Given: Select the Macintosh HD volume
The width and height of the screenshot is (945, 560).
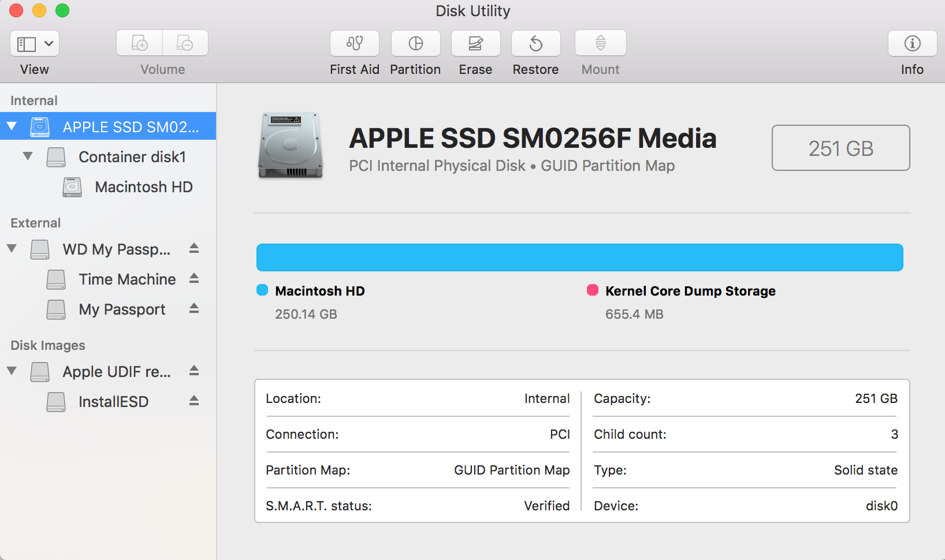Looking at the screenshot, I should click(108, 187).
